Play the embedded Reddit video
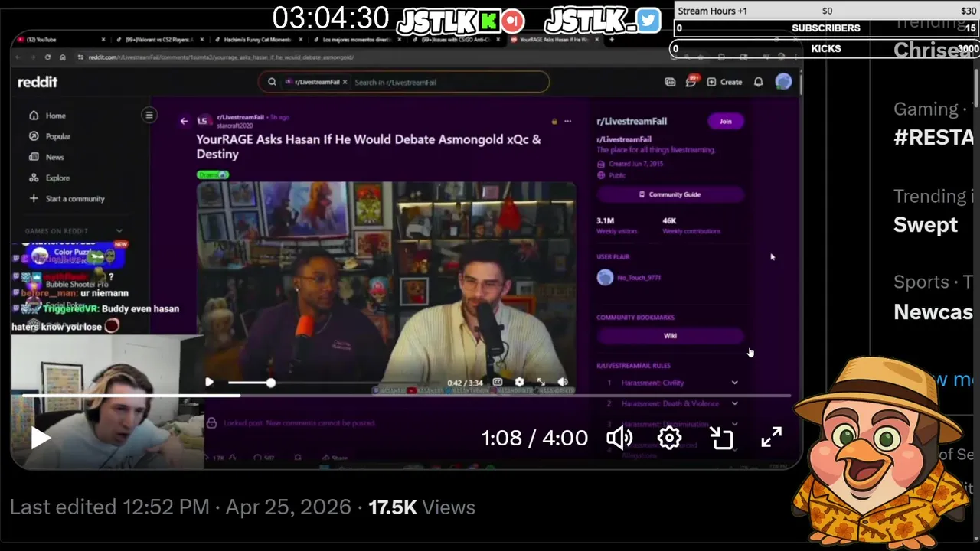 [209, 382]
